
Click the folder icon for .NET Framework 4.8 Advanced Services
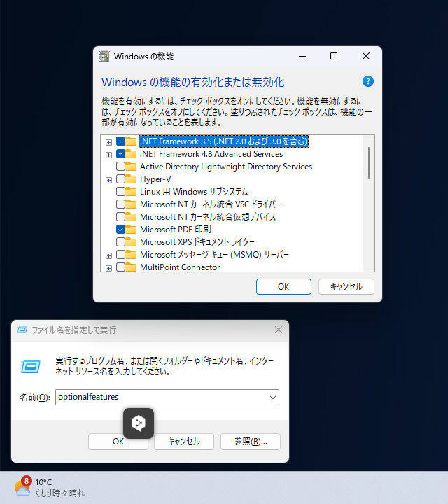tap(131, 154)
